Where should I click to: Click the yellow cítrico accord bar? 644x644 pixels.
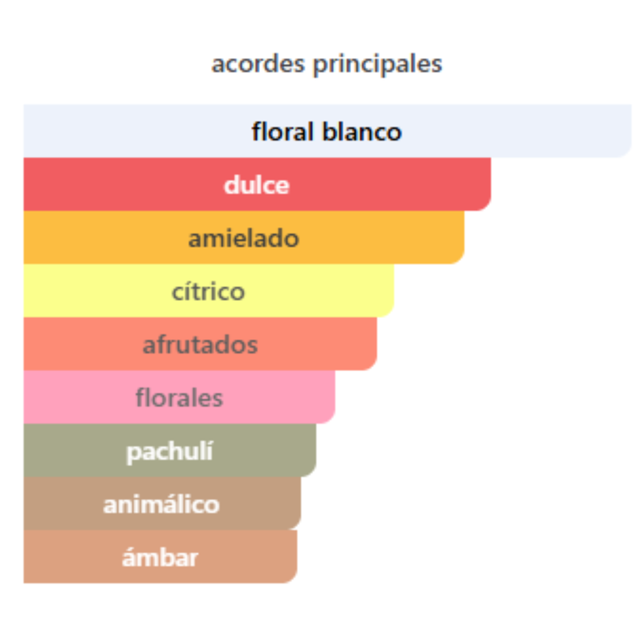(x=208, y=291)
